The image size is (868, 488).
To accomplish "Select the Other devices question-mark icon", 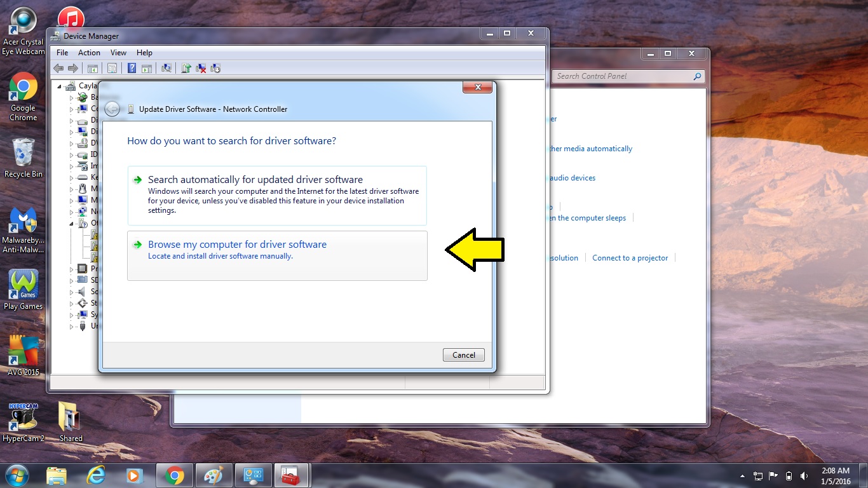I will (x=82, y=223).
